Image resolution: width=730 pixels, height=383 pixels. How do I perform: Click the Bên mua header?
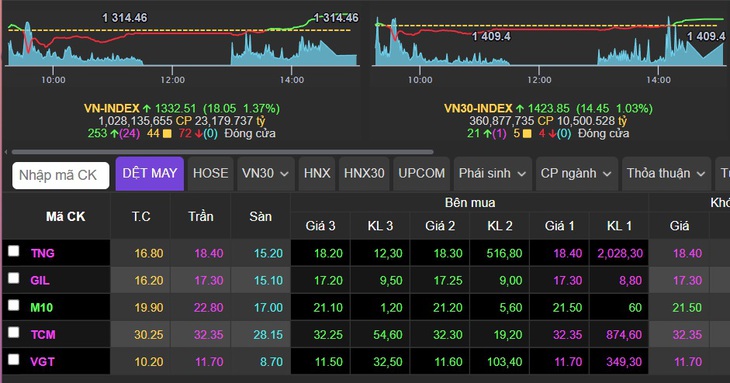470,202
